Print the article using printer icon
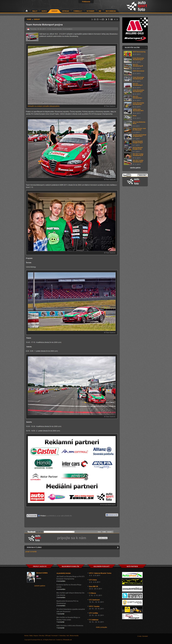Viewport: 172px width, 644px height. coord(109,19)
